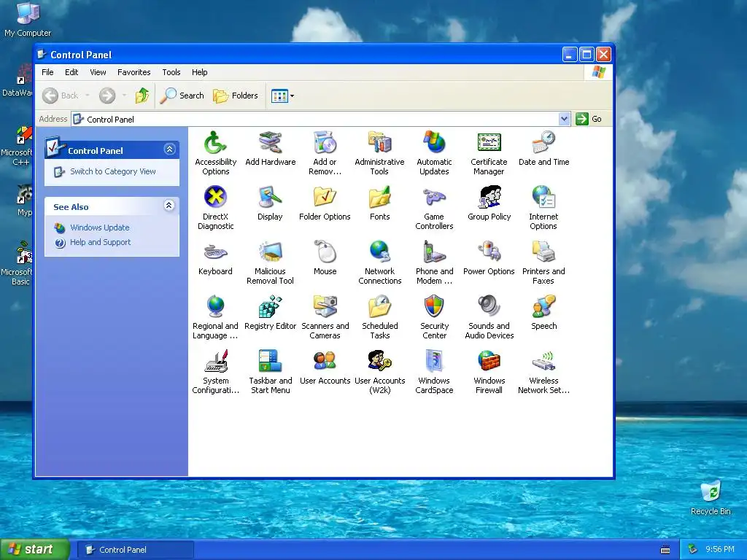The height and width of the screenshot is (560, 747).
Task: Open Malicious Removal Tool icon
Action: [x=270, y=252]
